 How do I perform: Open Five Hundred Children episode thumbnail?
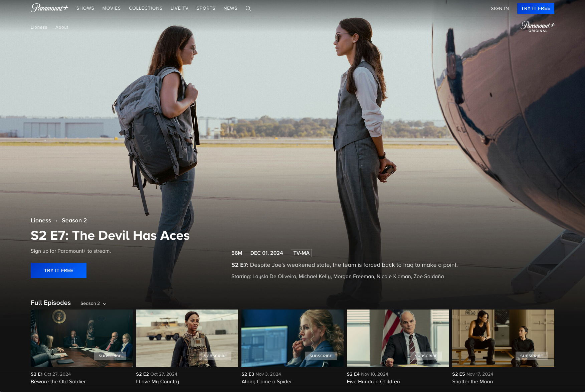click(x=398, y=338)
